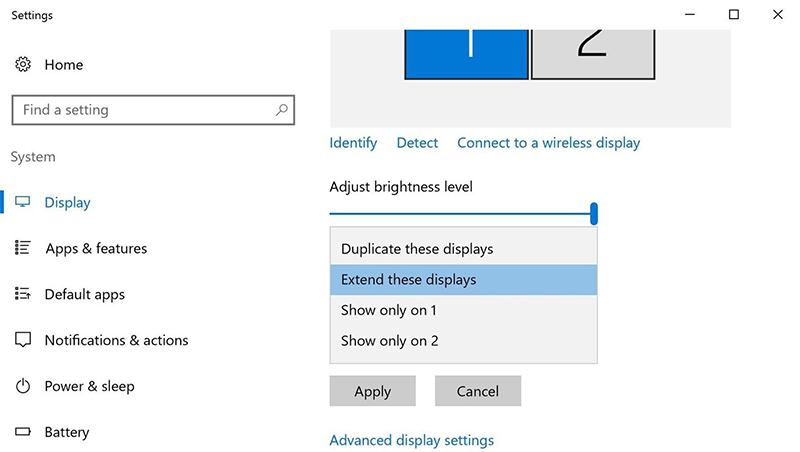Click the brightness level slider handle
Screen dimensions: 800x452
tap(594, 213)
